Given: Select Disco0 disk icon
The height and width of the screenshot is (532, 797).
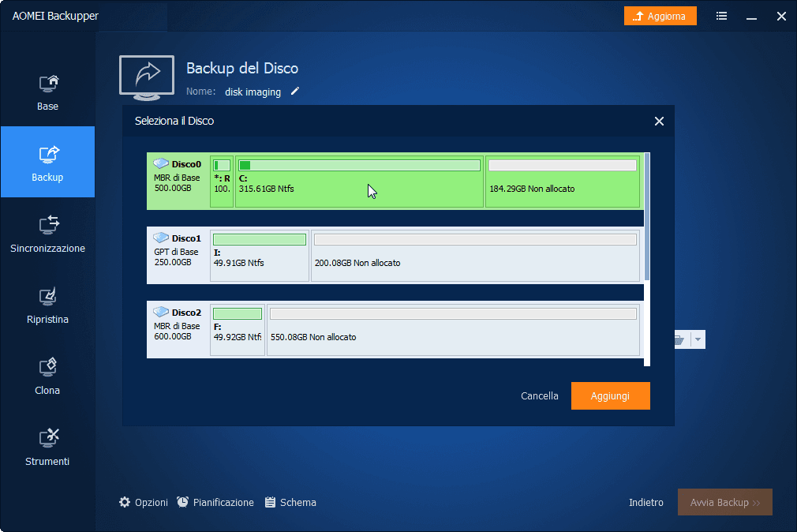Looking at the screenshot, I should (161, 163).
